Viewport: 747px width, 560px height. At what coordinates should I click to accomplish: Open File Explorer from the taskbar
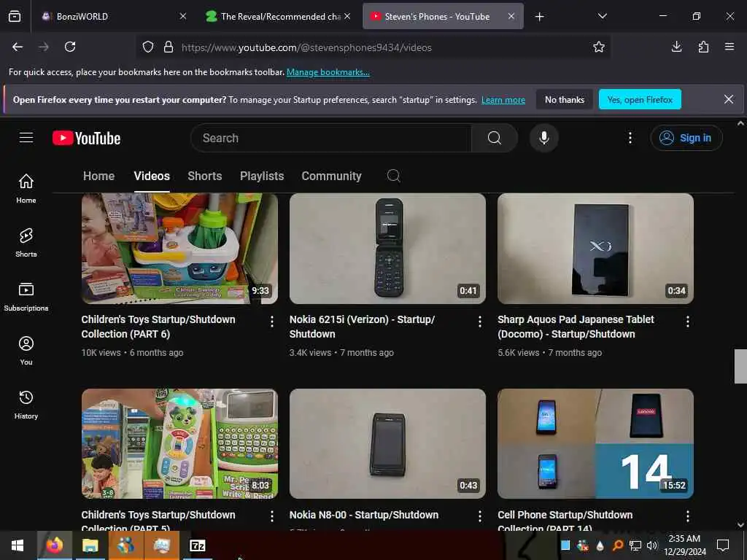pos(90,545)
